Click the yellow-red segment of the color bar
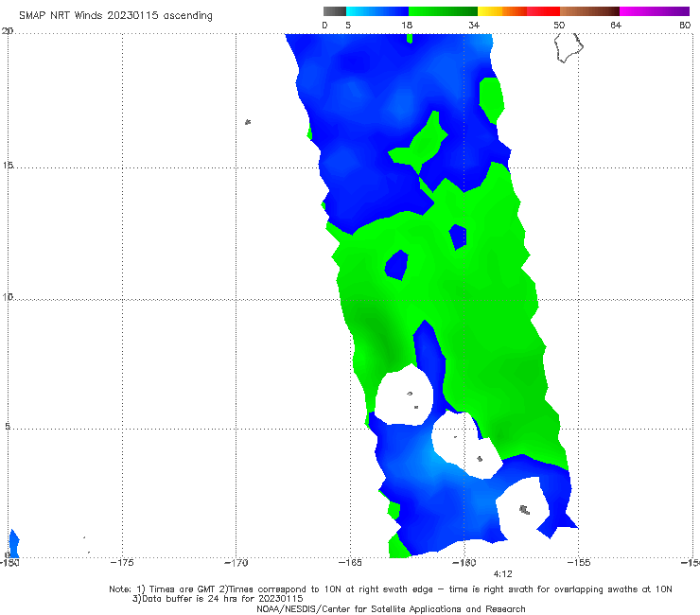700x615 pixels. pyautogui.click(x=518, y=11)
